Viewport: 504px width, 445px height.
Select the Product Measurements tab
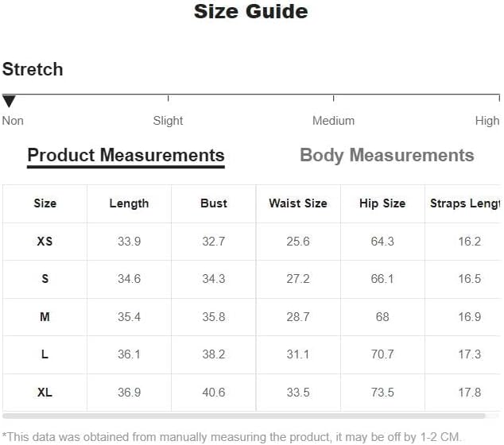(126, 155)
